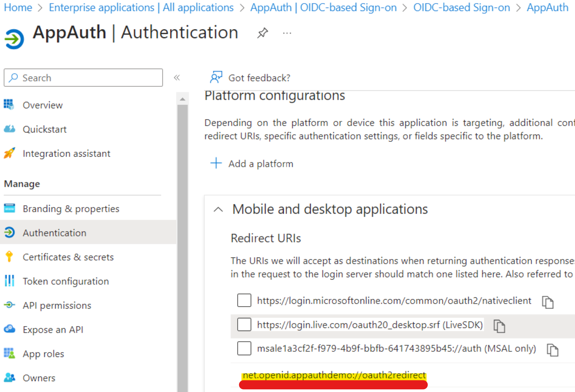Click the Got feedback icon
Image resolution: width=575 pixels, height=392 pixels.
click(216, 77)
